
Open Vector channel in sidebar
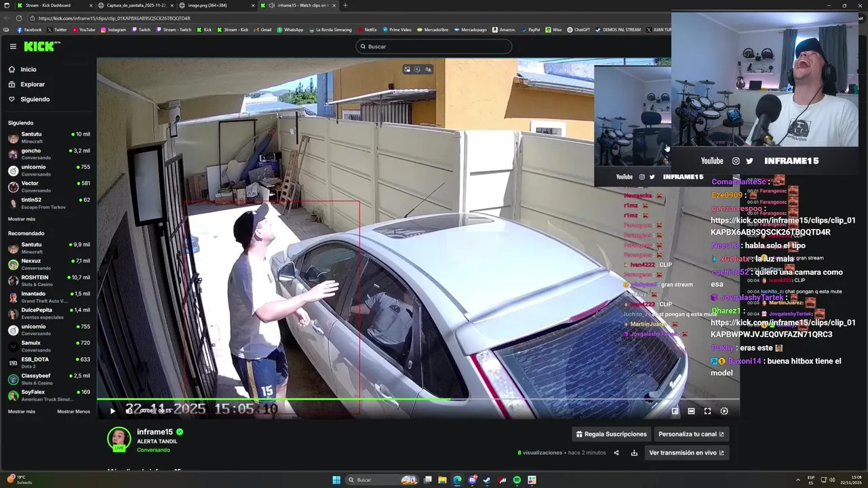(x=48, y=186)
